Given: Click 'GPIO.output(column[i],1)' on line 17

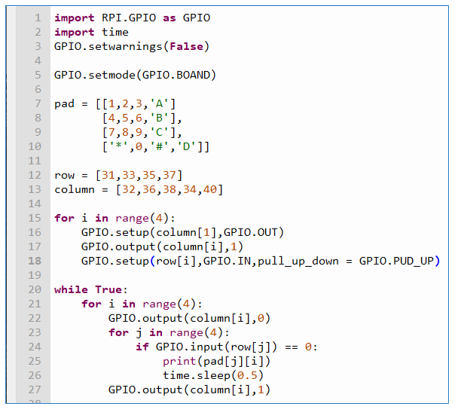Looking at the screenshot, I should pos(162,247).
